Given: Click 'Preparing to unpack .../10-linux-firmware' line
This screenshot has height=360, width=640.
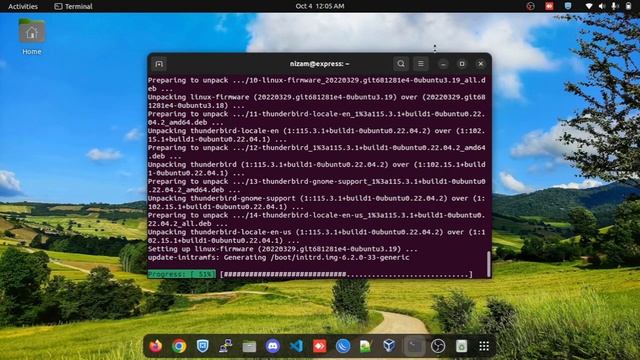Looking at the screenshot, I should point(317,84).
